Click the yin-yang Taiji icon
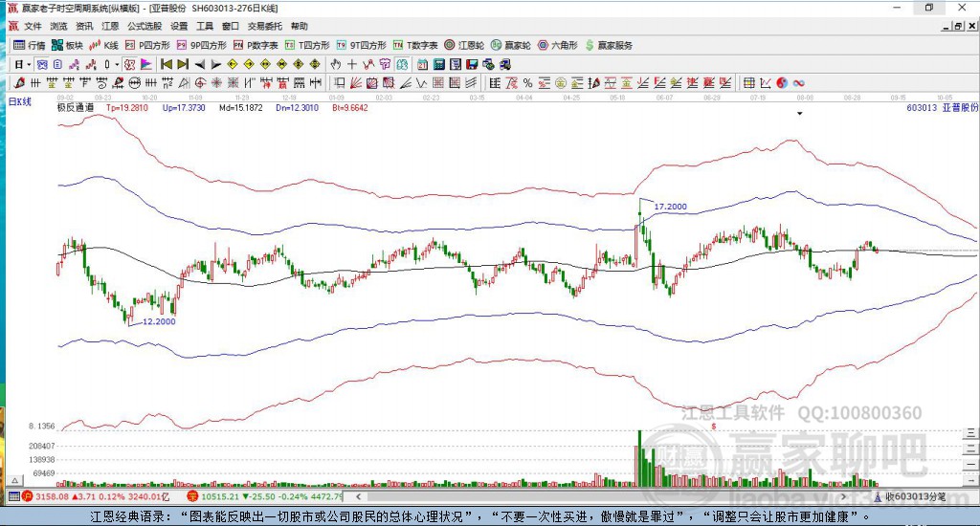 (x=782, y=83)
